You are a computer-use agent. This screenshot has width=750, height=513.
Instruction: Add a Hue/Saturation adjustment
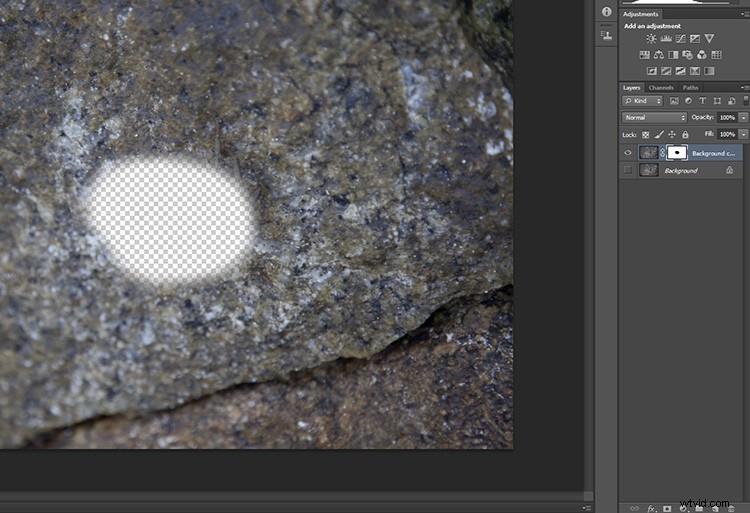click(644, 55)
